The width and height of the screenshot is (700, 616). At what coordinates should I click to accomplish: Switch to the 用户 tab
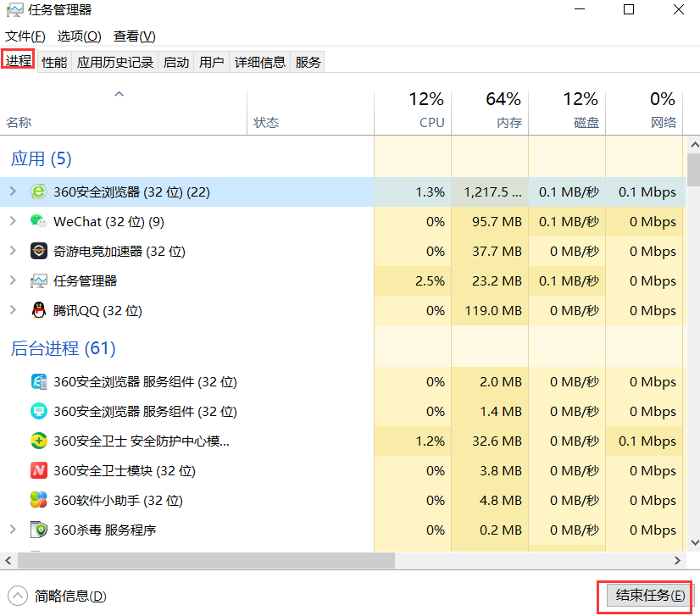(x=212, y=62)
